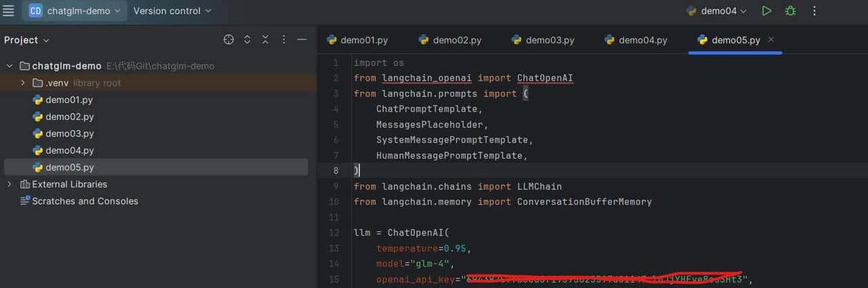Collapse the chatglm-demo root folder

[9, 66]
